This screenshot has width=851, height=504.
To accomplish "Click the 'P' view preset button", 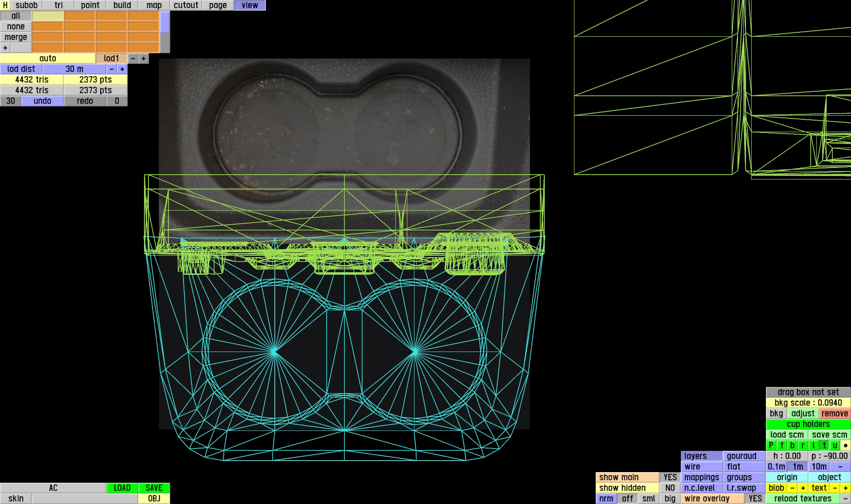I will pos(771,445).
